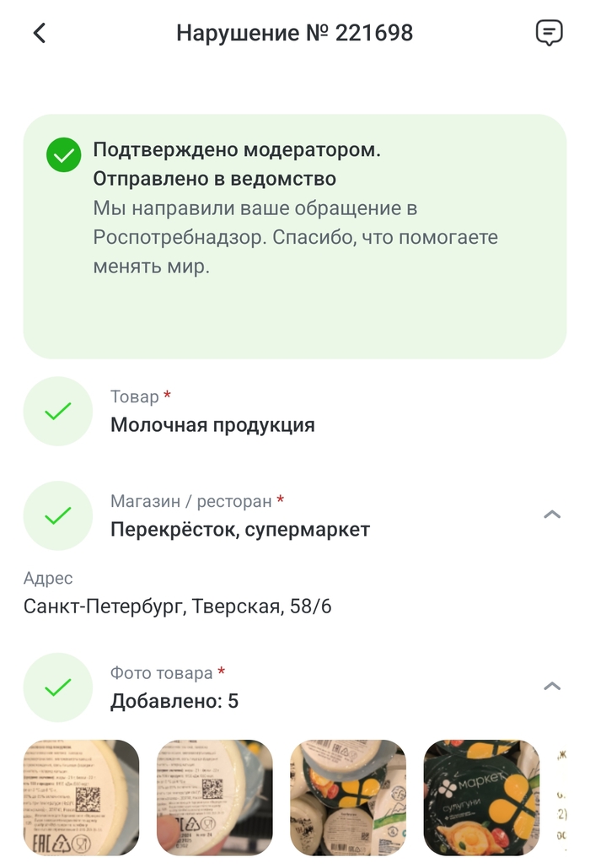Collapse the Магазин / ресторан section

552,515
